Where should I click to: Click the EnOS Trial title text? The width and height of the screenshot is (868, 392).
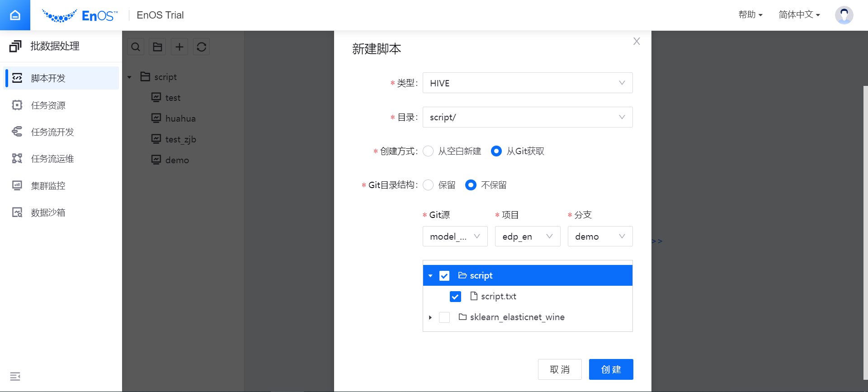pos(160,15)
